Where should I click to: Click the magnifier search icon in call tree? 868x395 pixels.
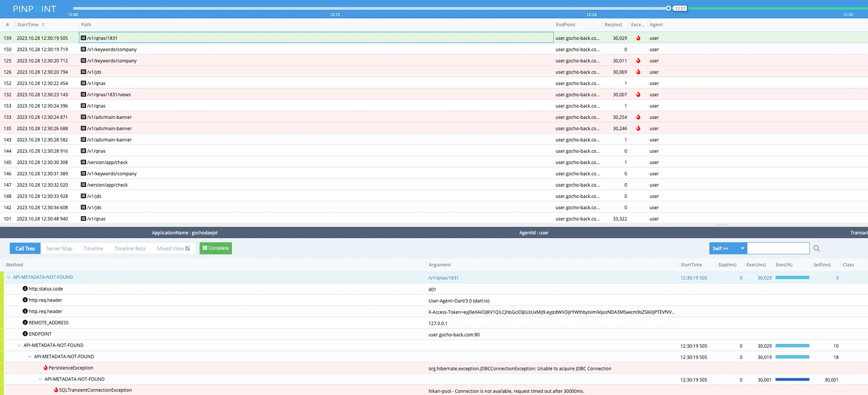[x=816, y=248]
